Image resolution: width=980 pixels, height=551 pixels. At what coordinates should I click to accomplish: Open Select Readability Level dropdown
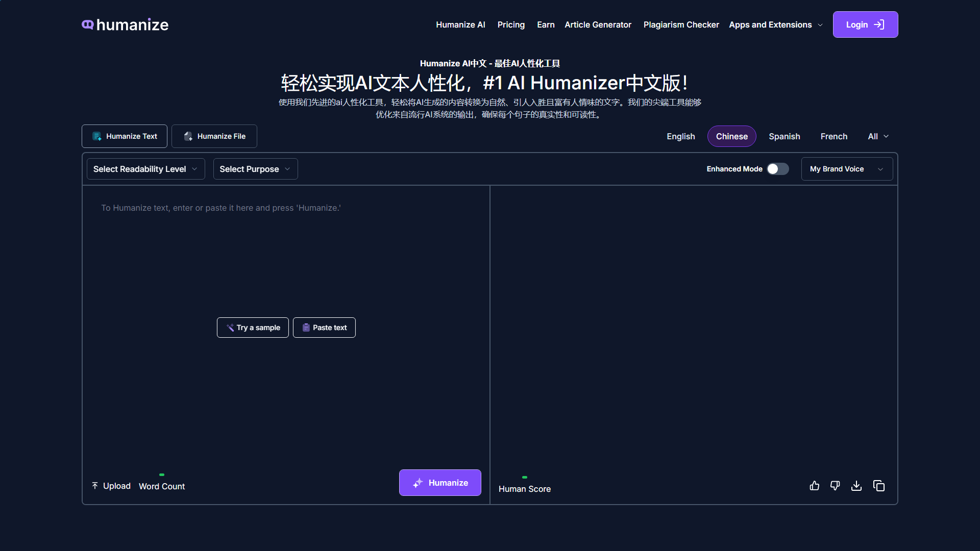145,169
